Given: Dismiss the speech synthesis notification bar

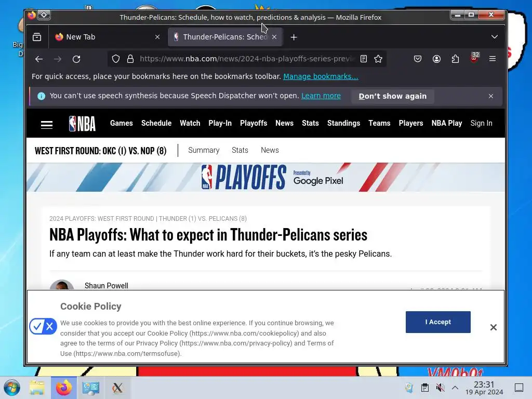Looking at the screenshot, I should 491,96.
